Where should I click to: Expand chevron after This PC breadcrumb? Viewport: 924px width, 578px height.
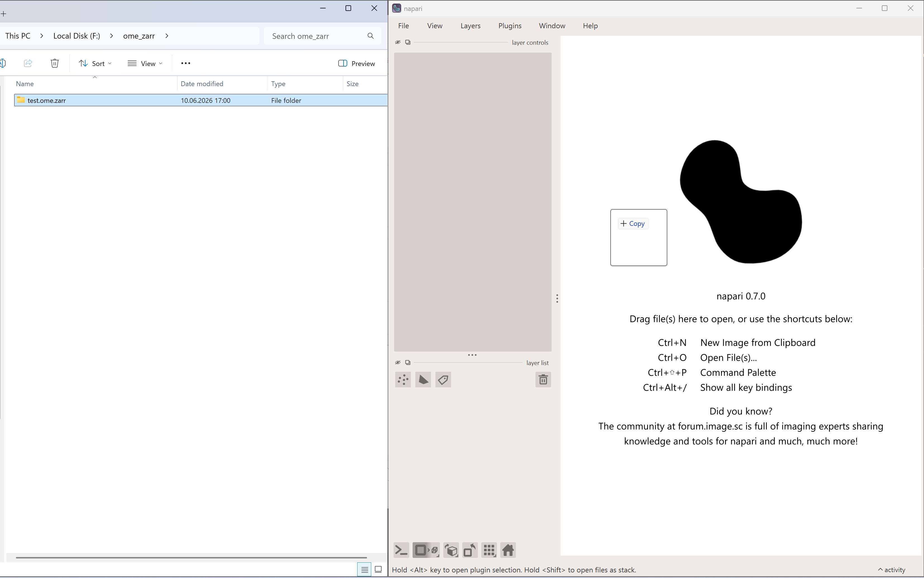[x=41, y=36]
